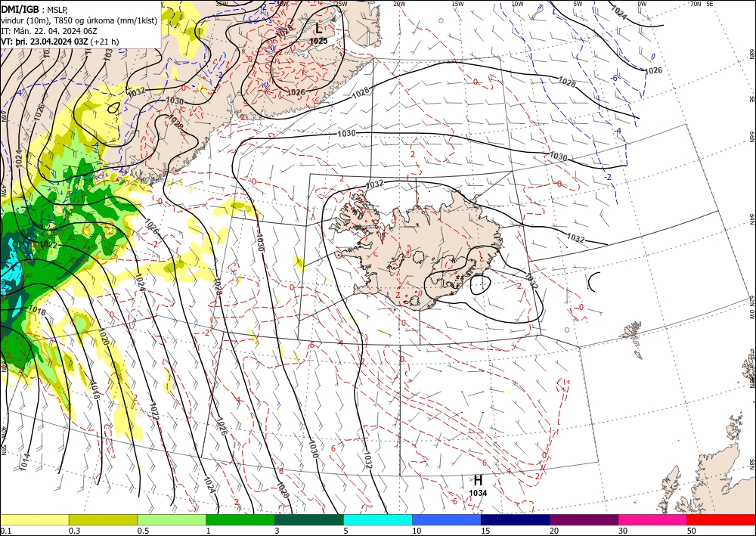The width and height of the screenshot is (756, 536).
Task: Select the dark green 3–5 mm legend swatch
Action: coord(309,519)
